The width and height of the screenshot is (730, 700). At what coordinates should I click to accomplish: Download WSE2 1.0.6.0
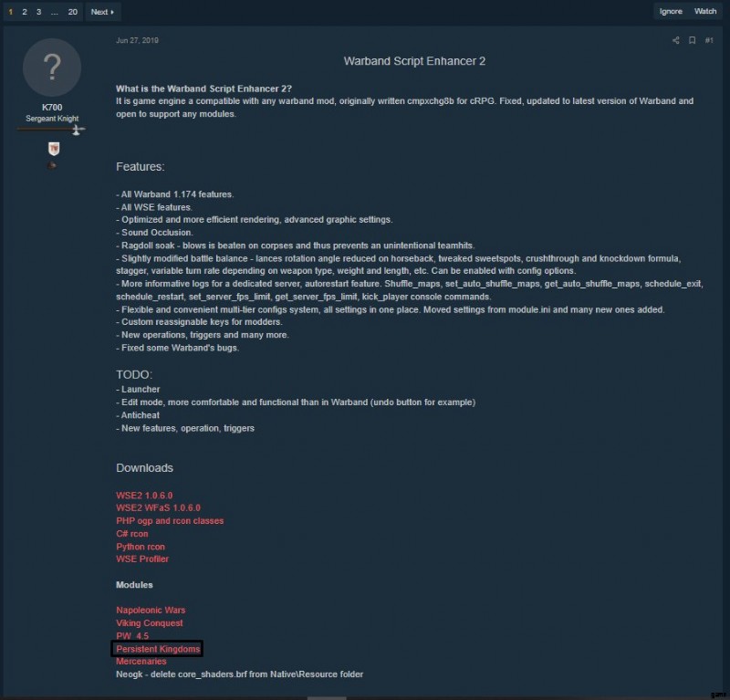[144, 495]
